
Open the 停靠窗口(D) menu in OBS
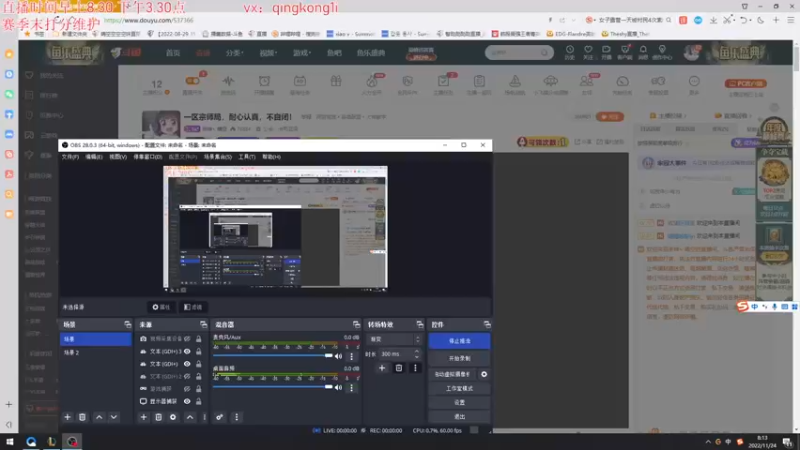coord(147,157)
